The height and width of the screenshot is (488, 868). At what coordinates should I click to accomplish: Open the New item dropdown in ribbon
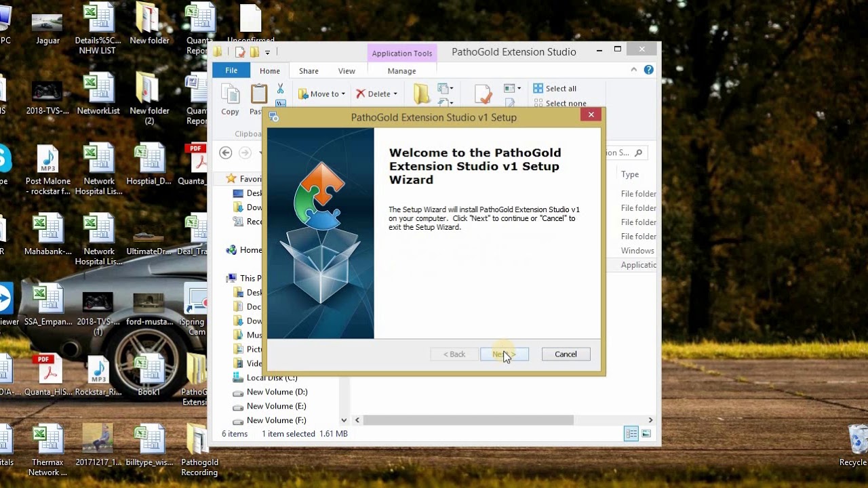[x=446, y=89]
